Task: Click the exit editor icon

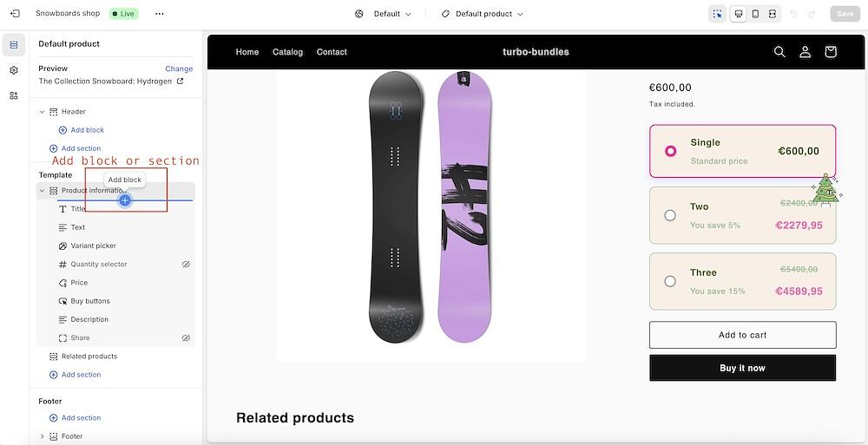Action: click(15, 14)
